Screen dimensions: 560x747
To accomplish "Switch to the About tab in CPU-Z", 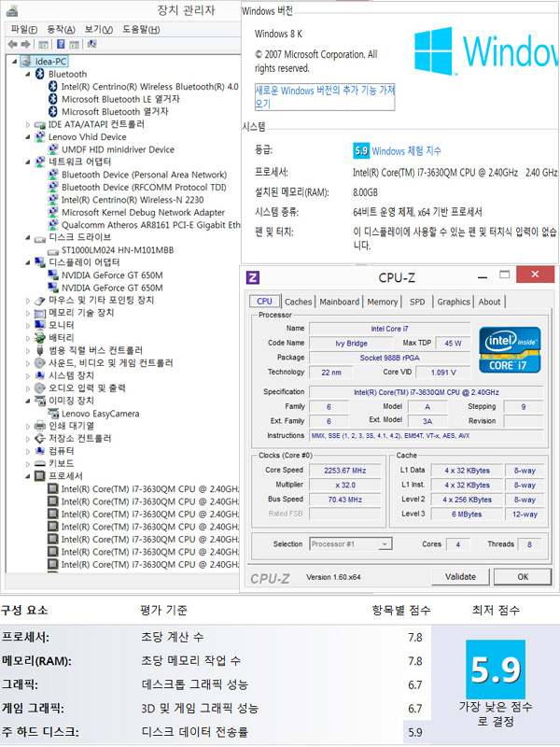I will [x=489, y=302].
